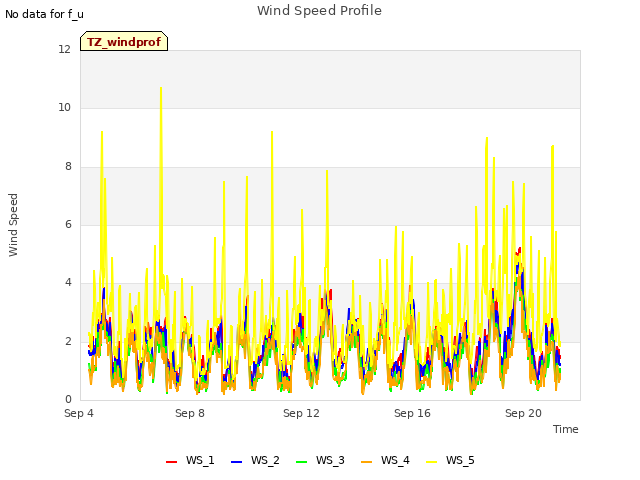Toggle the WS_4 legend entry

click(x=385, y=460)
